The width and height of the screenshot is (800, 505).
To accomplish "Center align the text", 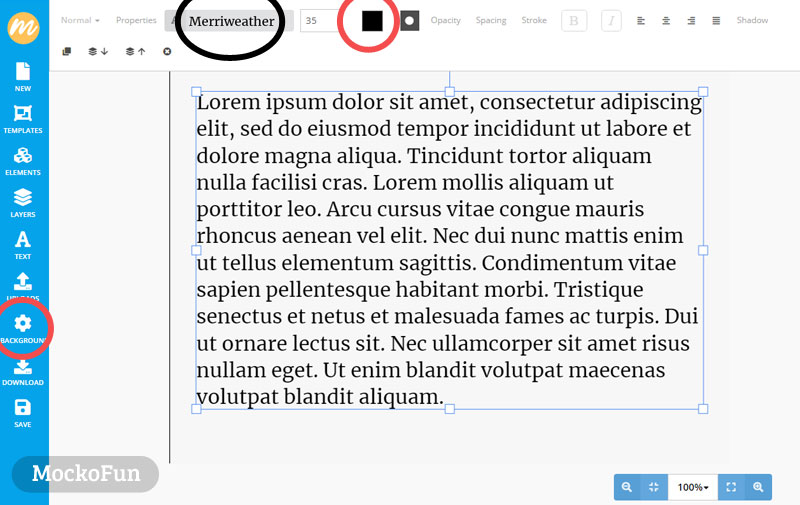I will pos(666,20).
